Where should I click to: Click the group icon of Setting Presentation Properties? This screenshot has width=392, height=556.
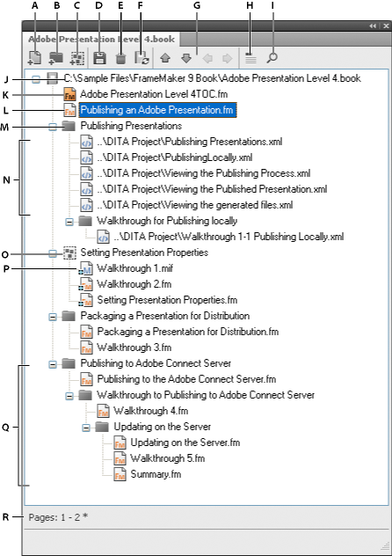click(x=69, y=252)
